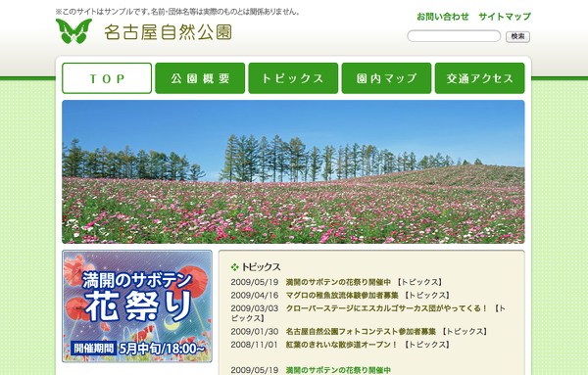Screen dimensions: 588x375
Task: Click the butterfly logo icon
Action: point(73,31)
